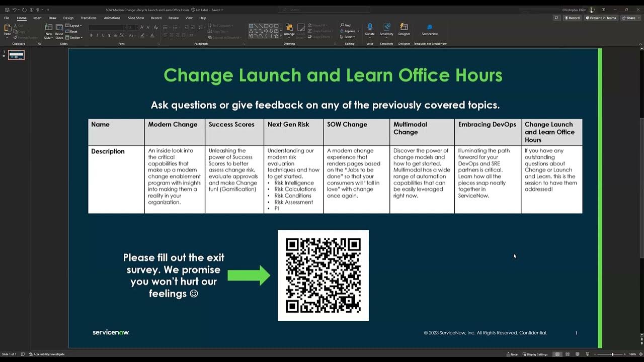Image resolution: width=644 pixels, height=362 pixels.
Task: Switch to Reading view in status bar
Action: click(x=578, y=354)
